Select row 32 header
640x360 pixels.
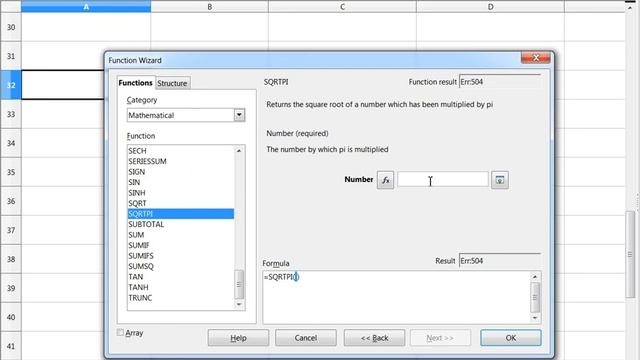point(11,85)
